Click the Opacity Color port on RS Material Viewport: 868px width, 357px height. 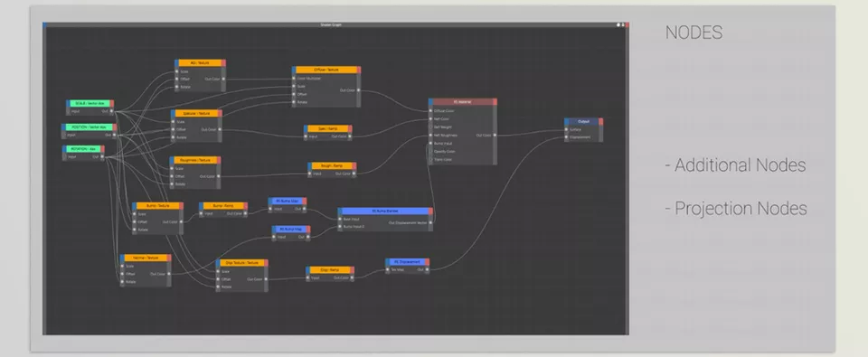(430, 151)
